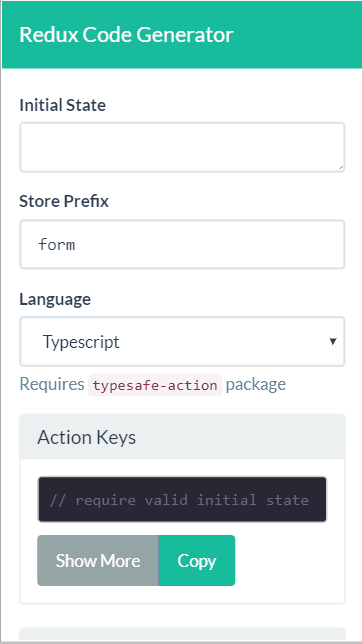Click the Action Keys panel header
Screen dimensions: 362x644
pos(182,437)
